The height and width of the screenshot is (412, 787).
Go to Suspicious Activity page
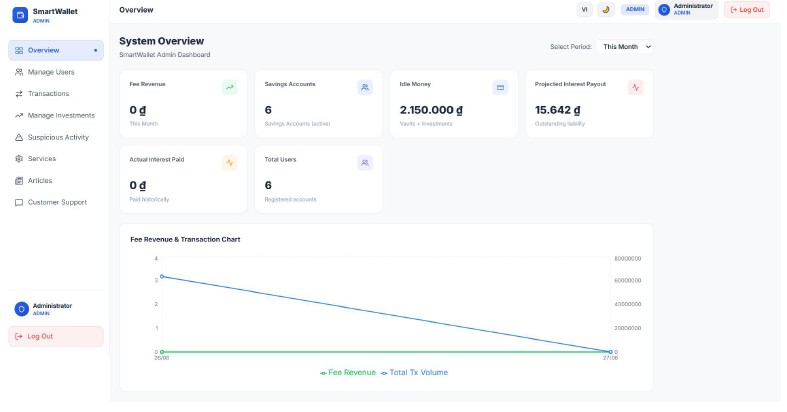click(x=56, y=137)
